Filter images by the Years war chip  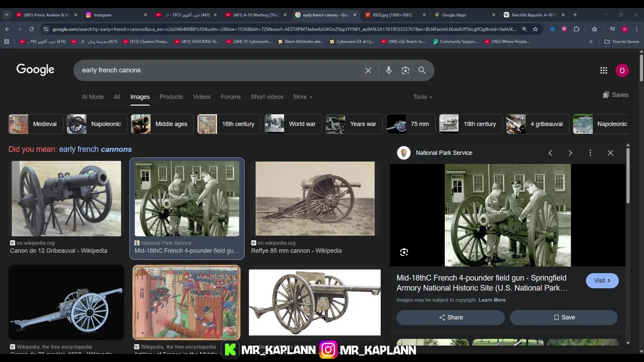(x=354, y=124)
